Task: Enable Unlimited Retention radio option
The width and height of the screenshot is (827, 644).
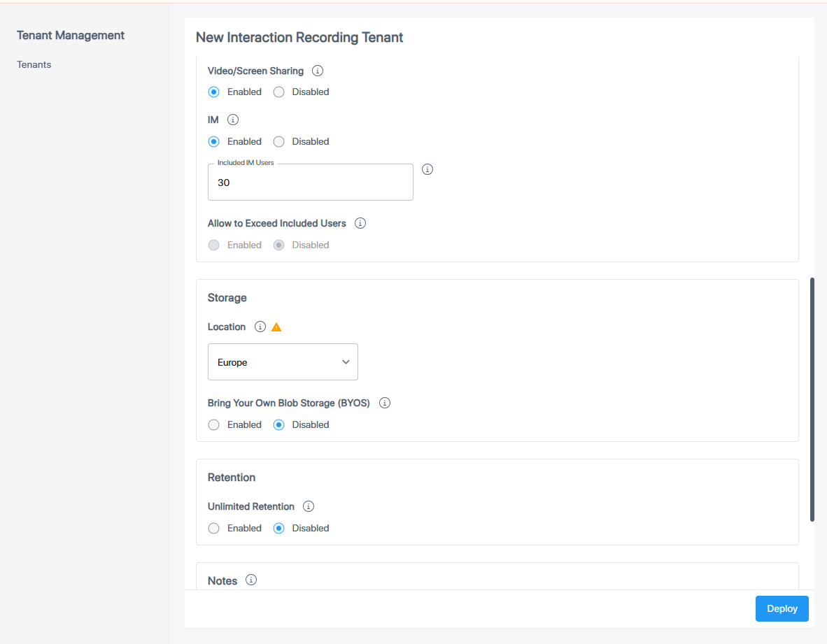Action: point(214,528)
